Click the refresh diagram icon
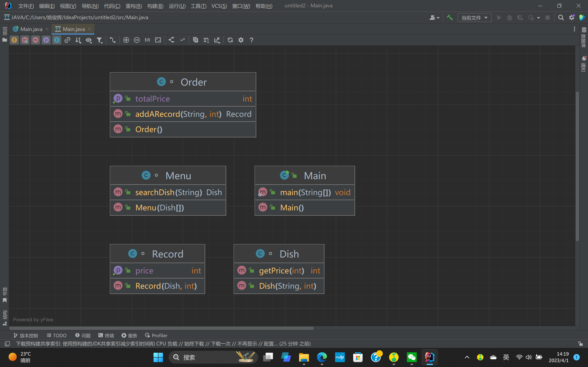 pyautogui.click(x=230, y=40)
